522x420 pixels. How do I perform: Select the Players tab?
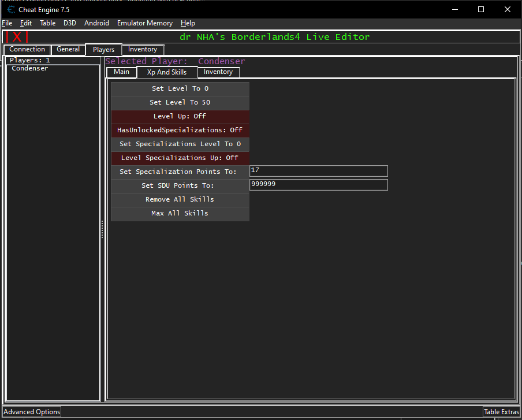(x=103, y=50)
